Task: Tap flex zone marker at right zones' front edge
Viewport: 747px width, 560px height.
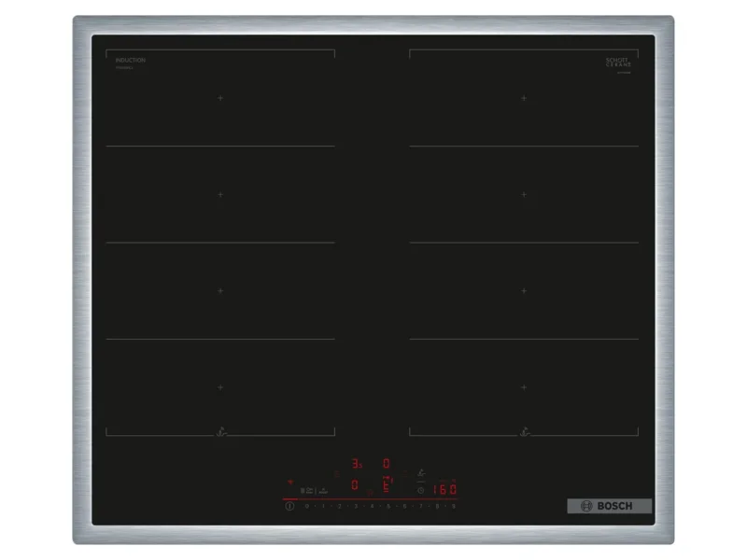Action: pyautogui.click(x=525, y=432)
